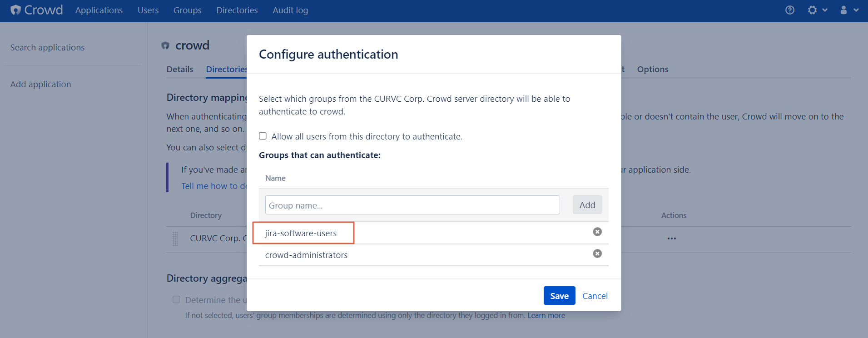Viewport: 868px width, 338px height.
Task: Open Directories in top navigation
Action: [x=237, y=10]
